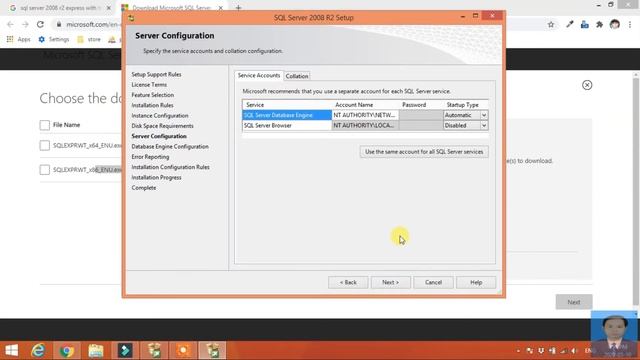The height and width of the screenshot is (360, 640).
Task: Open the Chrome extensions puzzle icon
Action: click(599, 24)
